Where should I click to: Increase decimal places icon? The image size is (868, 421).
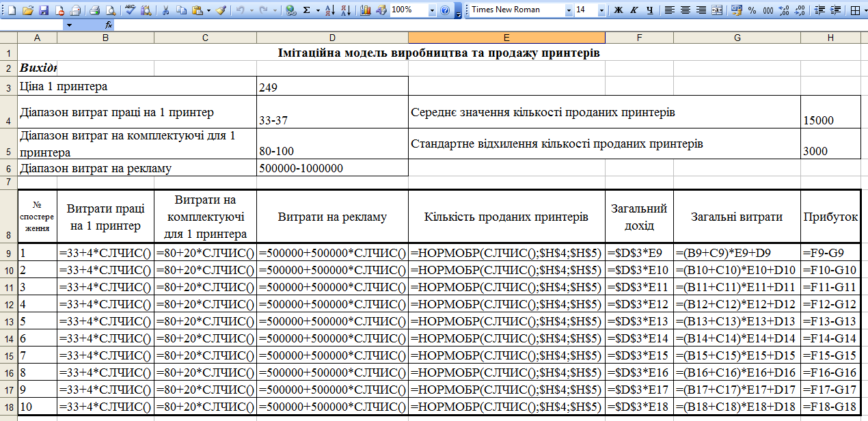pyautogui.click(x=783, y=10)
